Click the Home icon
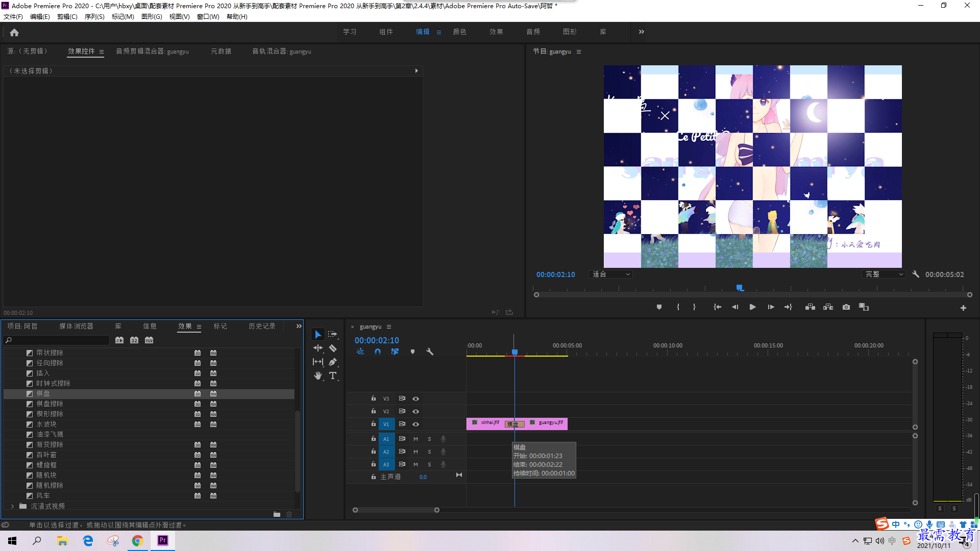980x551 pixels. 14,32
